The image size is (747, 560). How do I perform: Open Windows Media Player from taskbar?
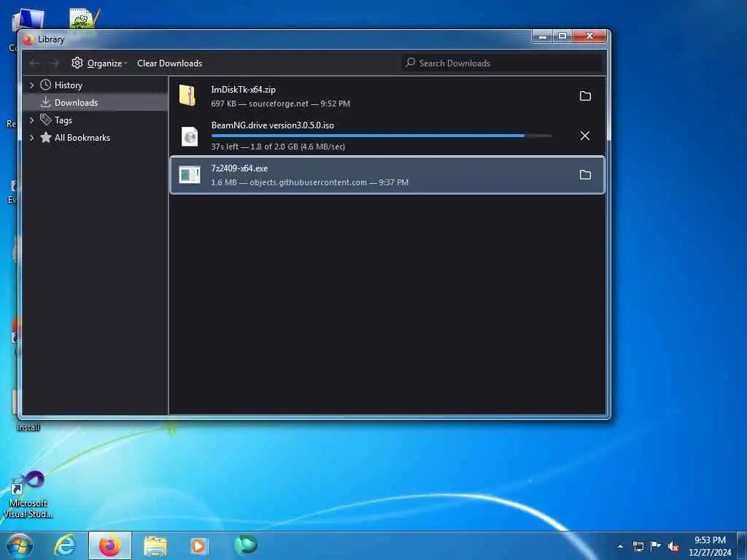pyautogui.click(x=198, y=545)
